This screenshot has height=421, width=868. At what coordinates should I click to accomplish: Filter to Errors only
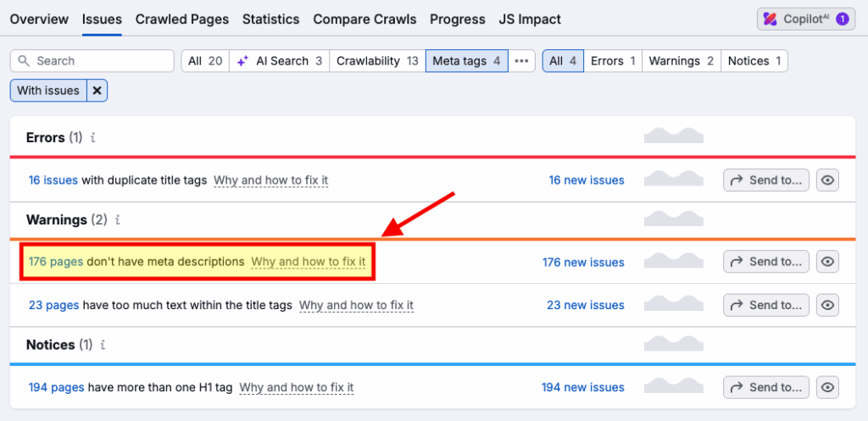(x=613, y=61)
